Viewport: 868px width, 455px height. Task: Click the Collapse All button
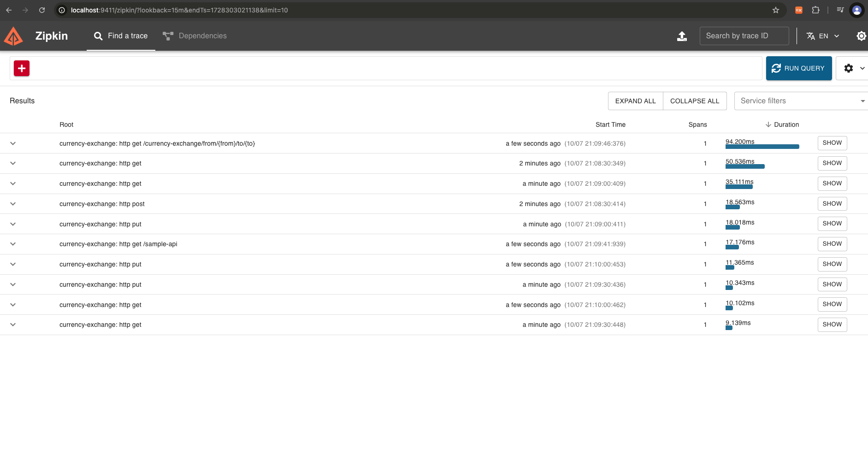[695, 101]
